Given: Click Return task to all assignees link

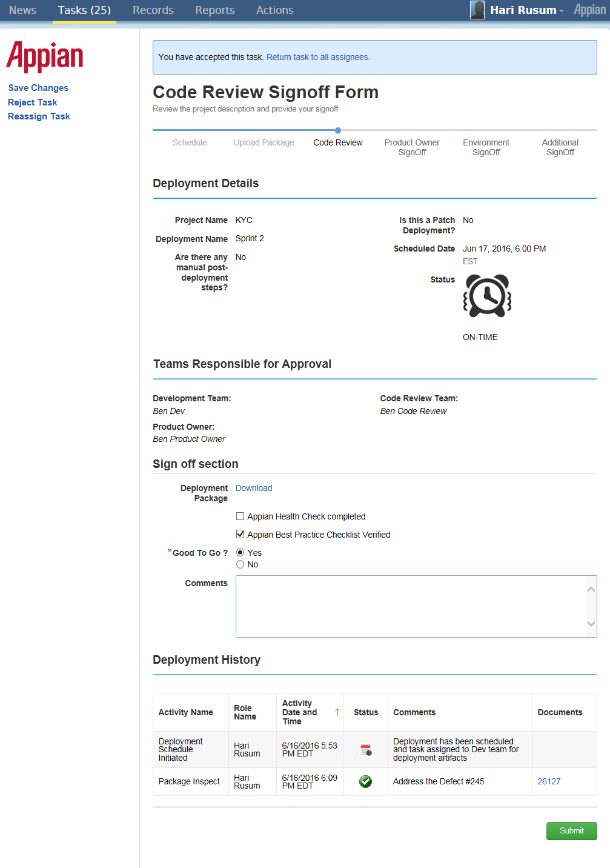Looking at the screenshot, I should pos(318,57).
